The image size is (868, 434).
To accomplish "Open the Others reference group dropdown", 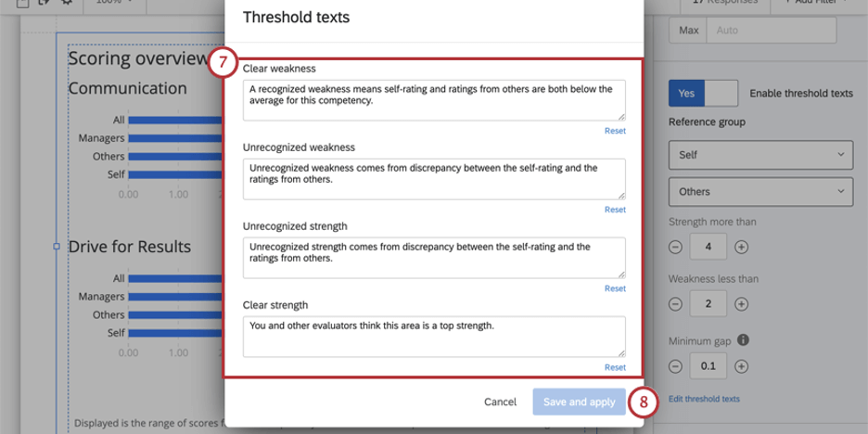I will pyautogui.click(x=760, y=192).
